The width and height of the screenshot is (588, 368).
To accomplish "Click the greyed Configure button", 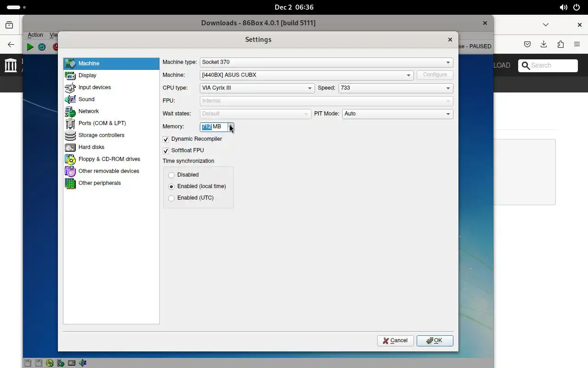I will click(x=435, y=75).
